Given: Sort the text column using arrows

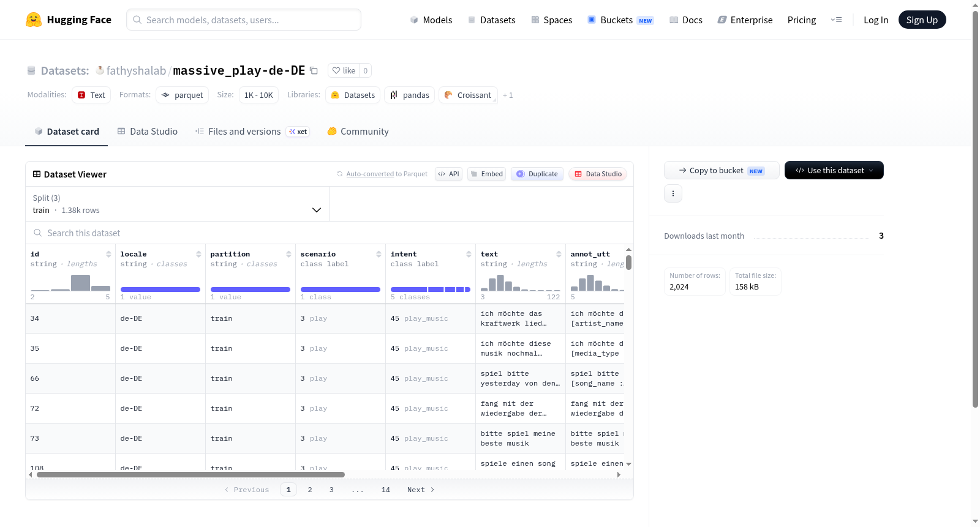Looking at the screenshot, I should pyautogui.click(x=559, y=254).
